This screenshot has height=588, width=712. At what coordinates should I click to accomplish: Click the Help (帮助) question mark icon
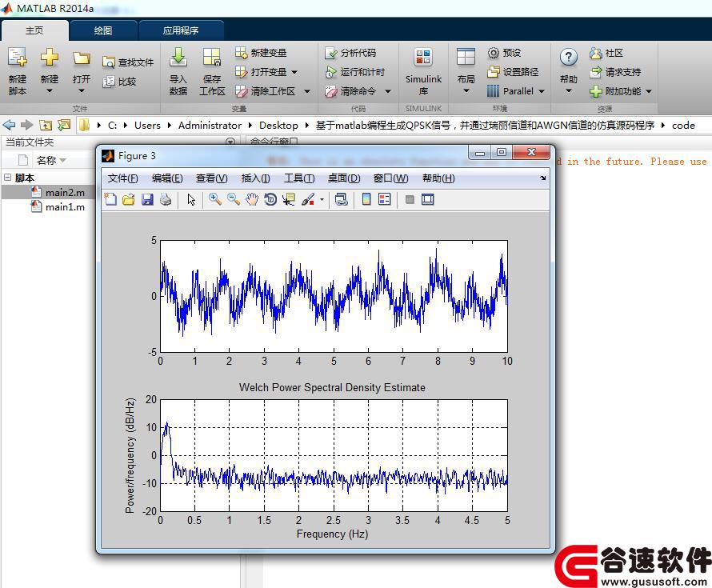coord(569,58)
